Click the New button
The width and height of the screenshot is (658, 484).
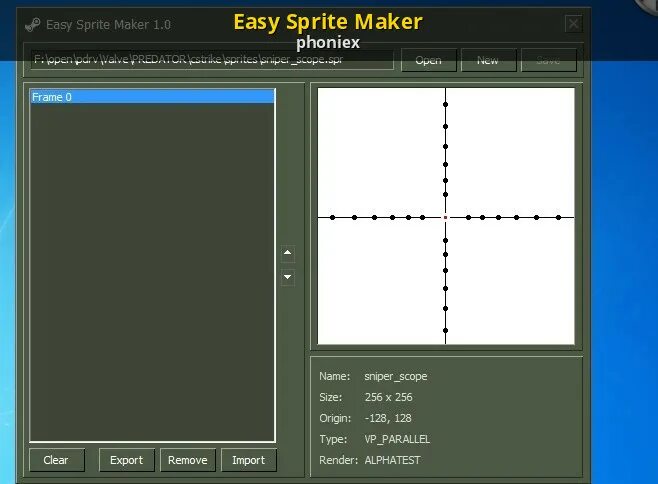488,60
